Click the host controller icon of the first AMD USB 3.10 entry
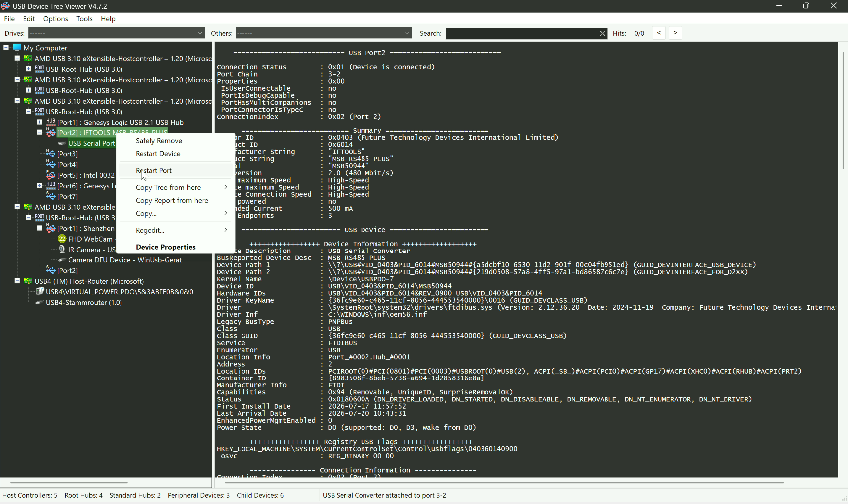 pyautogui.click(x=28, y=58)
